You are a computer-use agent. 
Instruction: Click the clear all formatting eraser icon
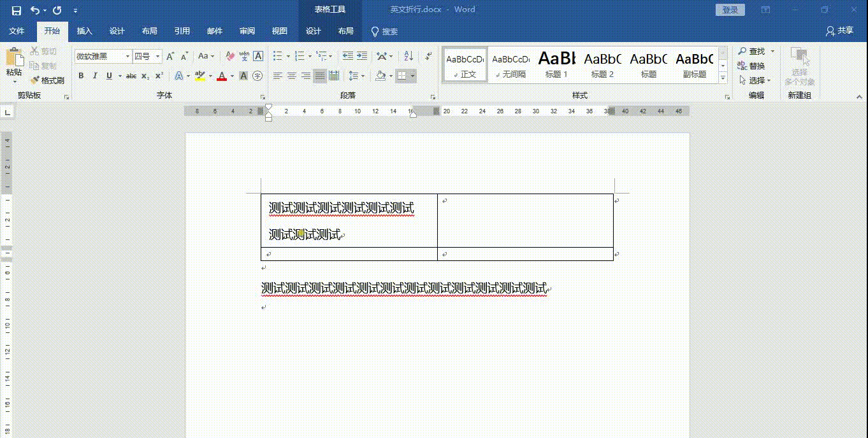coord(231,57)
